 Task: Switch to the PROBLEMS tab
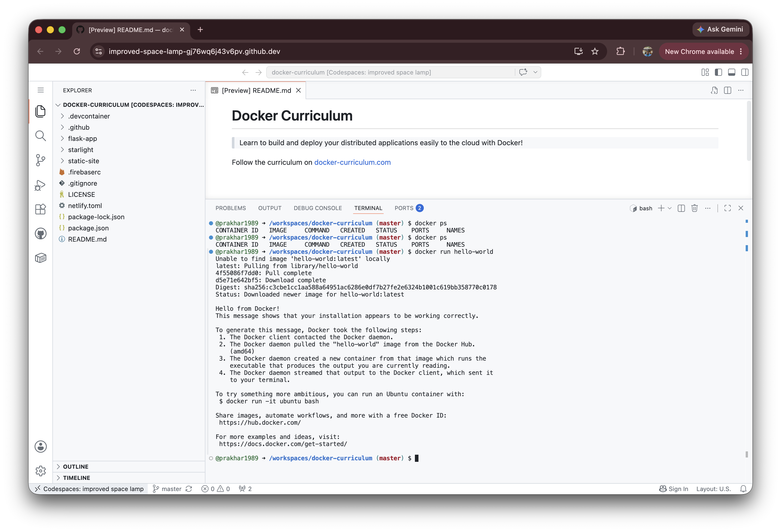click(x=231, y=208)
